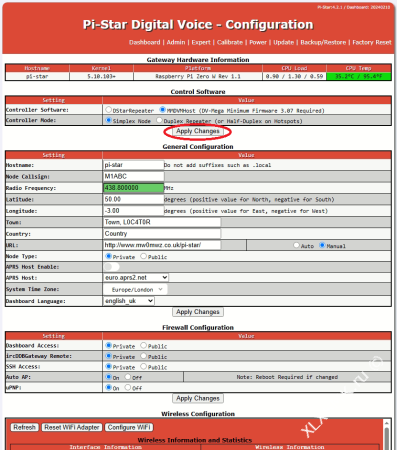The height and width of the screenshot is (450, 397).
Task: Choose Duplex Repeater controller mode
Action: click(159, 120)
